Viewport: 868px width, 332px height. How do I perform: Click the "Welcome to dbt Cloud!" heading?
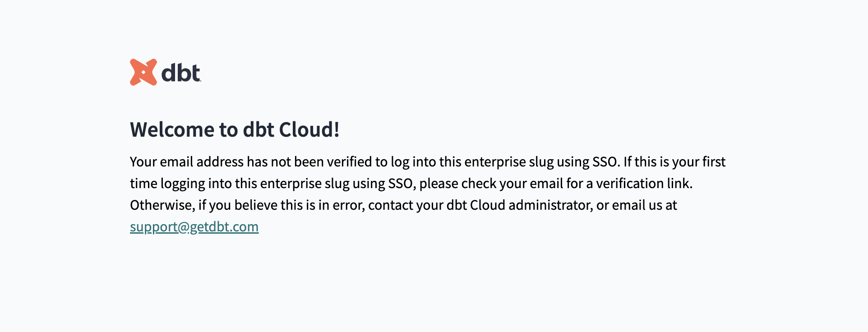[235, 130]
